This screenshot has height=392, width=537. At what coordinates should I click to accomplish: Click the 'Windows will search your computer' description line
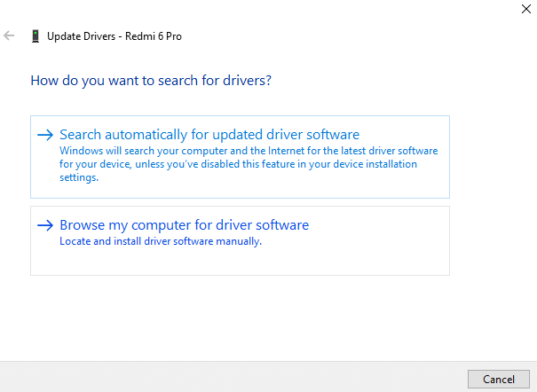tap(249, 151)
